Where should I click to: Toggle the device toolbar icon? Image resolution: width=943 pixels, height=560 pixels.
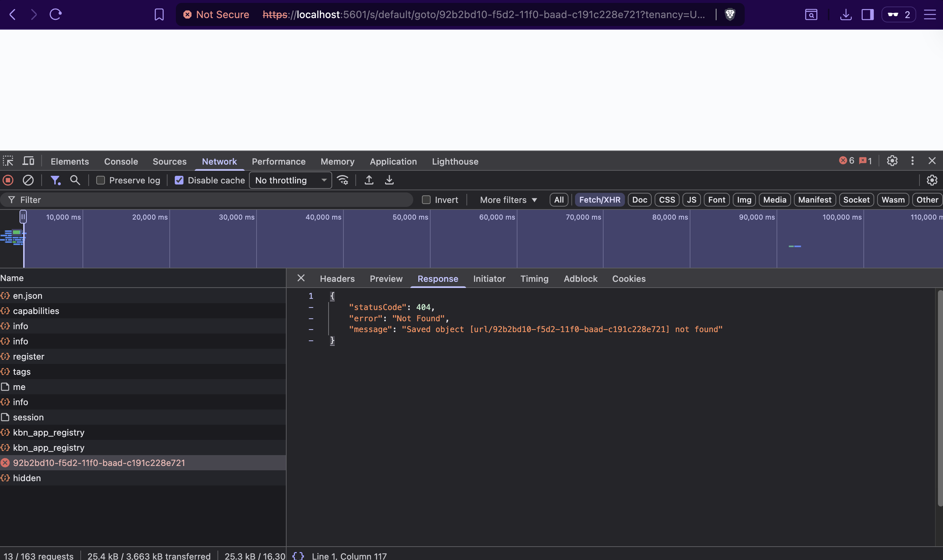(x=28, y=161)
